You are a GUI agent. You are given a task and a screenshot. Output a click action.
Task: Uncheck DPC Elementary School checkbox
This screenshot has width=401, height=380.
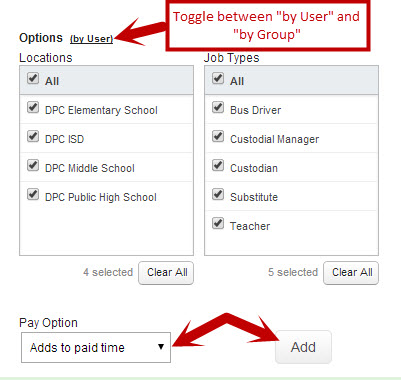33,107
